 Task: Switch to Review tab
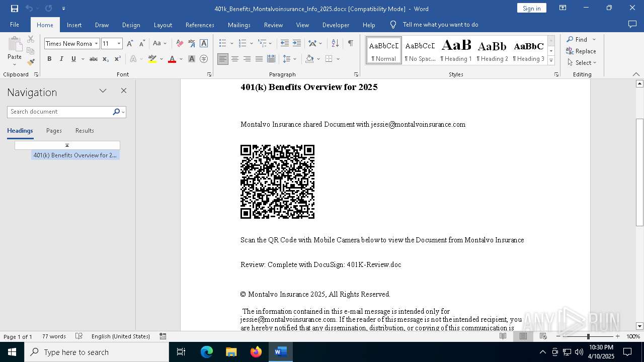pyautogui.click(x=273, y=25)
